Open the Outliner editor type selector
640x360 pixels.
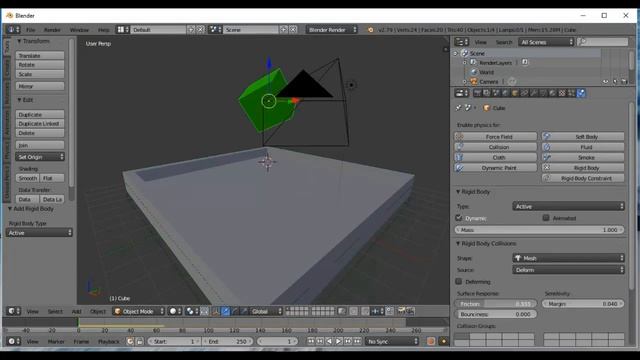462,42
